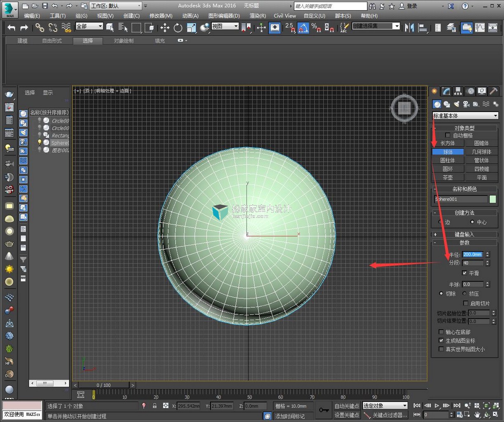504x422 pixels.
Task: Click the 茶壶 object button
Action: click(448, 178)
